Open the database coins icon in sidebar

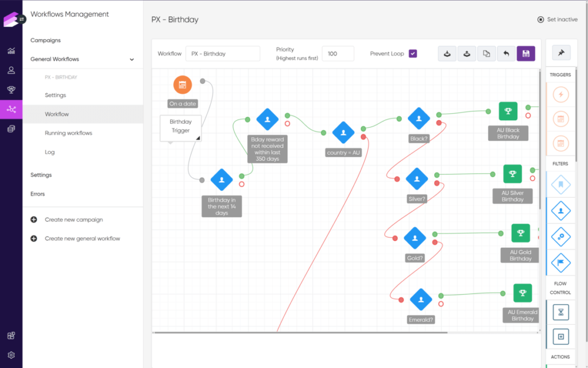11,129
